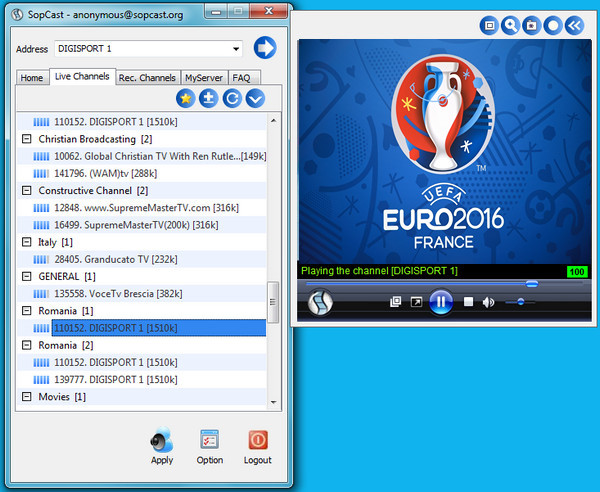Click the record circle icon in player

coord(553,26)
